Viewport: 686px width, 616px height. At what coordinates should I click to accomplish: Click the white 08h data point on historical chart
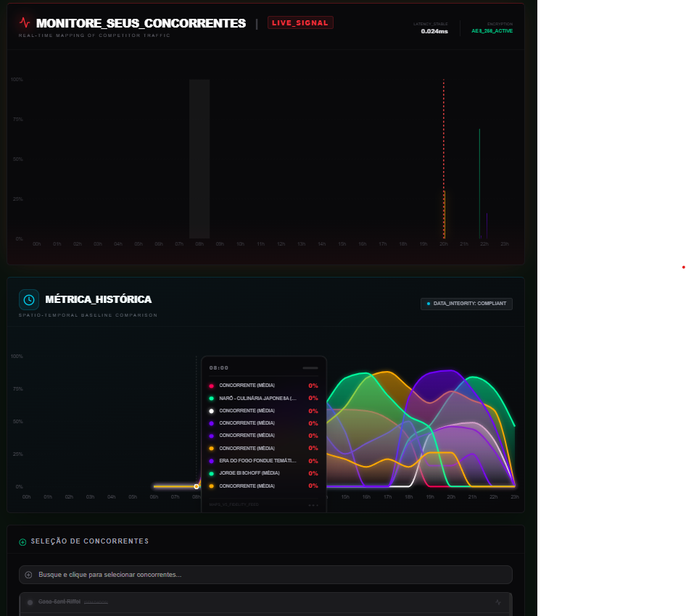(197, 486)
